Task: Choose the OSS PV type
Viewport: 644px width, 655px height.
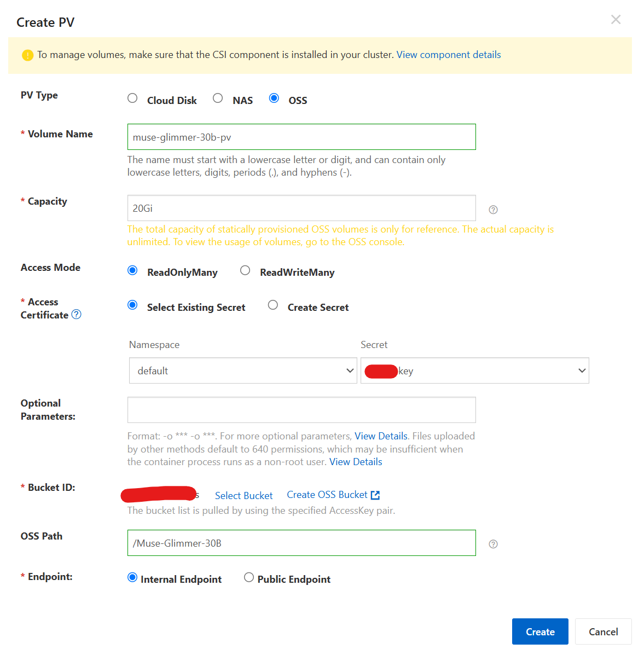Action: [x=274, y=98]
